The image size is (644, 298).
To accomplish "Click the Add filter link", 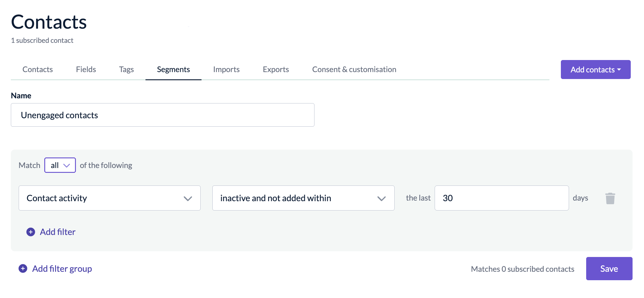I will pyautogui.click(x=58, y=232).
